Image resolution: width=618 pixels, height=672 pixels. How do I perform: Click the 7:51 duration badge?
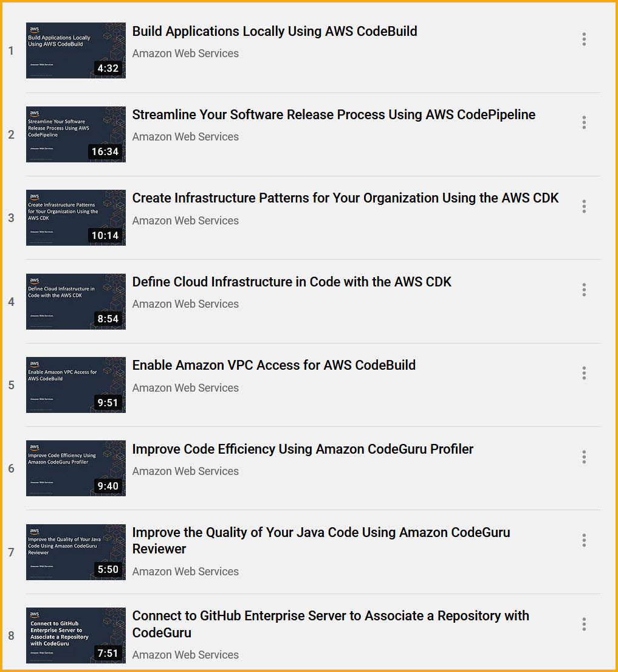(x=108, y=653)
